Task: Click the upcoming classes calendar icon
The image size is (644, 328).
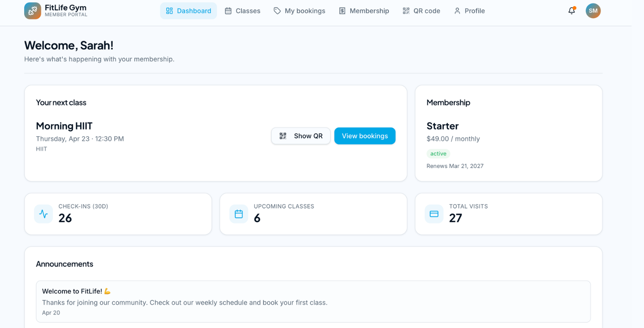Action: [239, 214]
